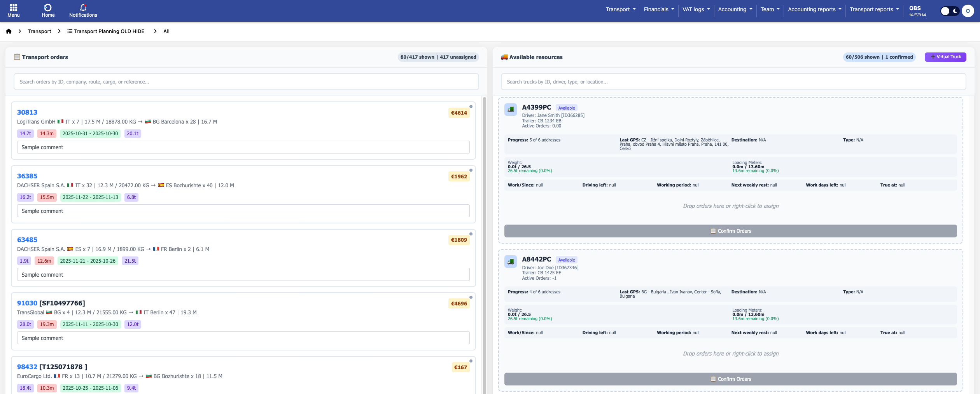Click the user avatar icon
The height and width of the screenshot is (394, 980).
[968, 11]
